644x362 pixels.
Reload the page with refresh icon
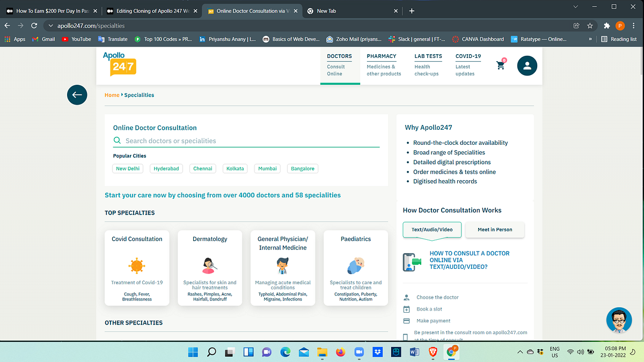click(x=34, y=25)
